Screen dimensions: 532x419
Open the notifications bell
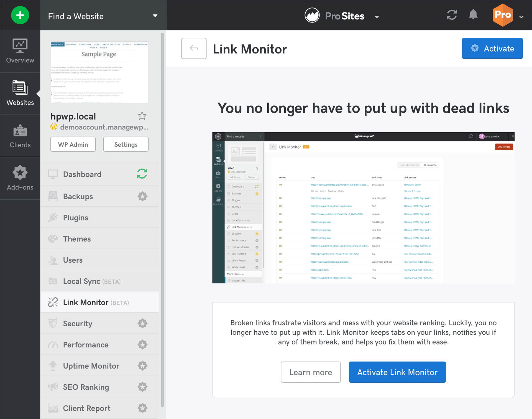click(473, 14)
